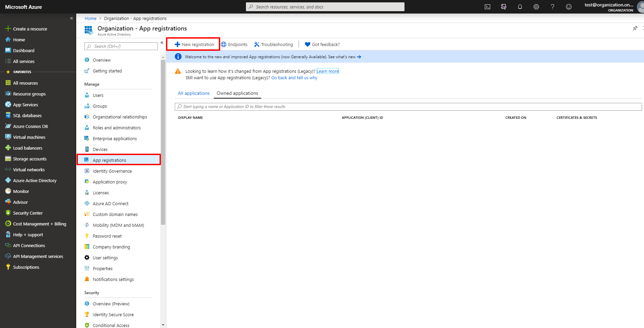
Task: Open All services
Action: coord(20,61)
